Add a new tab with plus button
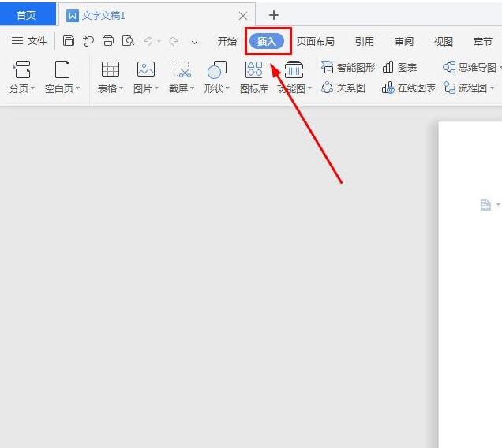This screenshot has width=502, height=448. coord(274,15)
